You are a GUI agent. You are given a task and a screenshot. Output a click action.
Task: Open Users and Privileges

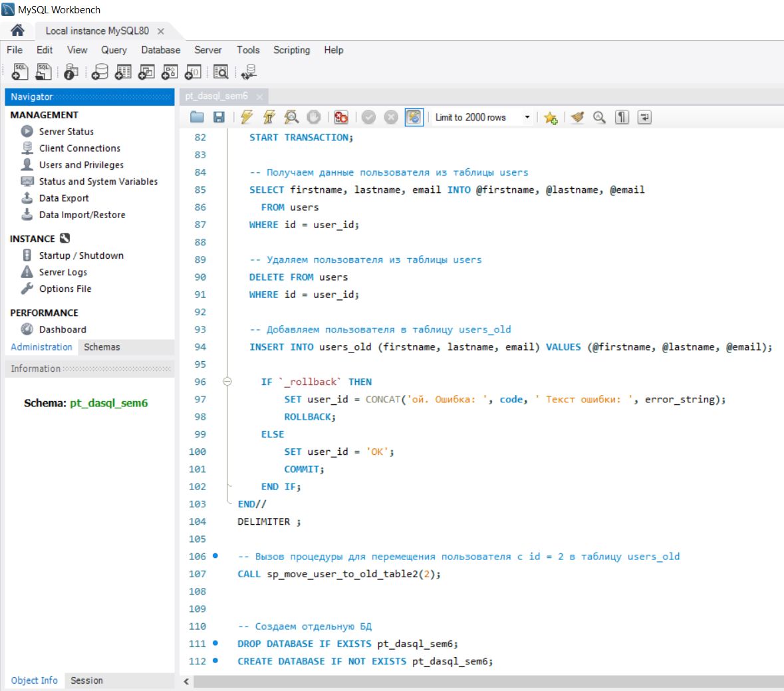pyautogui.click(x=81, y=164)
